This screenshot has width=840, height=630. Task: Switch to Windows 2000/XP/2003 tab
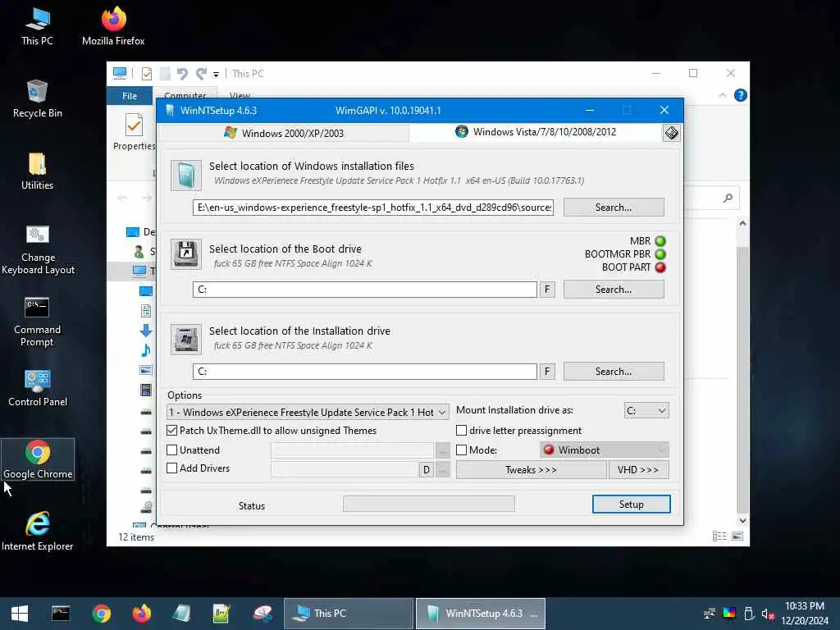[x=285, y=133]
